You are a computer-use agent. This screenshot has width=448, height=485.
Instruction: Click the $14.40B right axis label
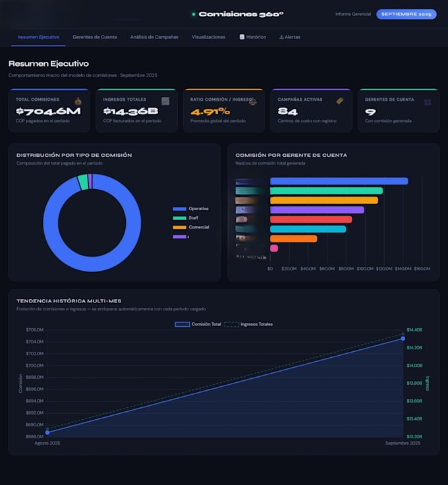pyautogui.click(x=414, y=329)
